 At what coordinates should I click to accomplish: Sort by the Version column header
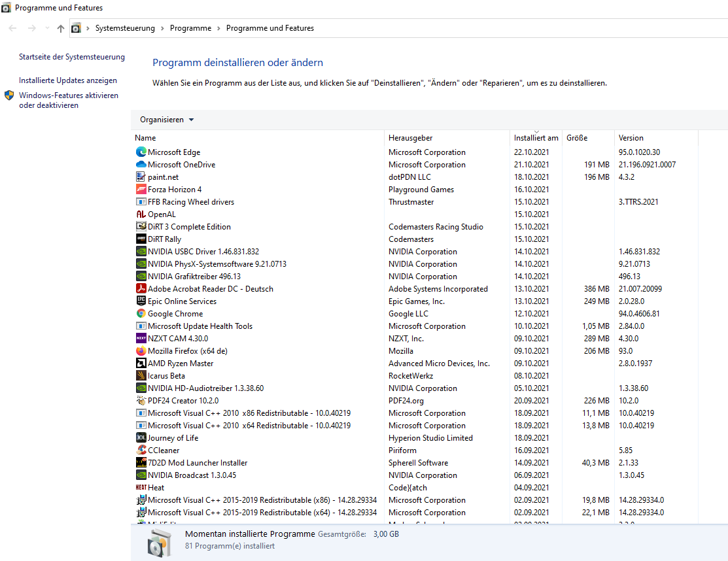[x=657, y=138]
